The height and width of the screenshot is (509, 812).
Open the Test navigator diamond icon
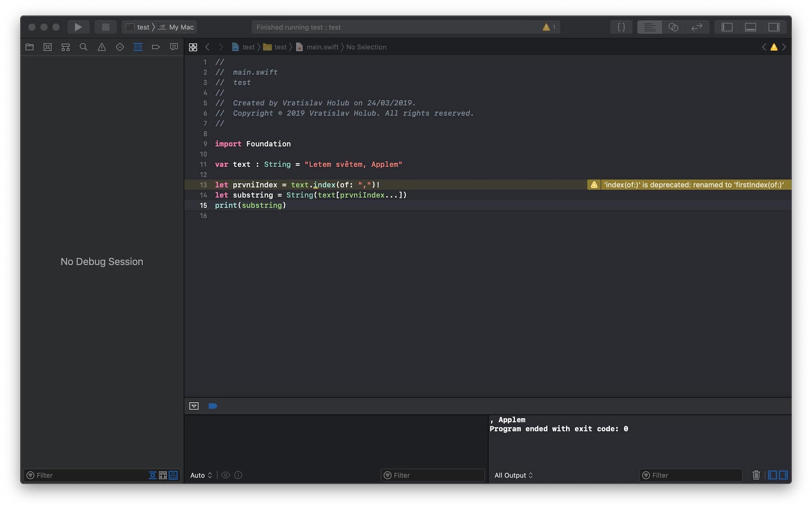click(x=120, y=47)
